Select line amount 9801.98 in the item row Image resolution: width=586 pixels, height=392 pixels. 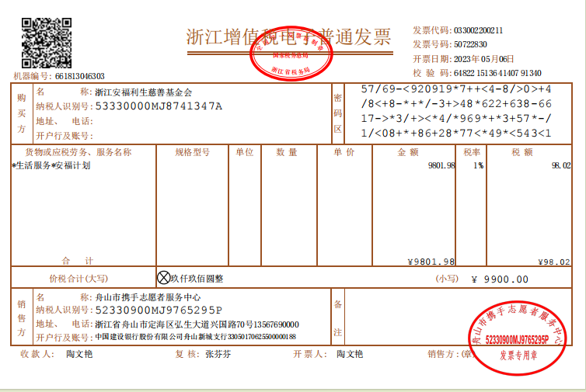(x=441, y=165)
